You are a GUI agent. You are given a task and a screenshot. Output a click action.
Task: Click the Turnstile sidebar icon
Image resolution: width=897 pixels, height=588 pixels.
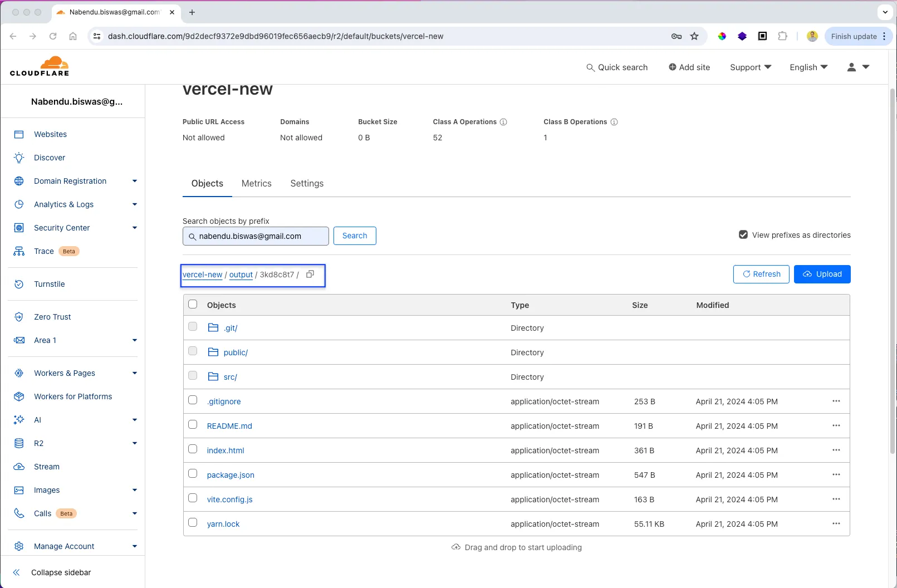[19, 284]
